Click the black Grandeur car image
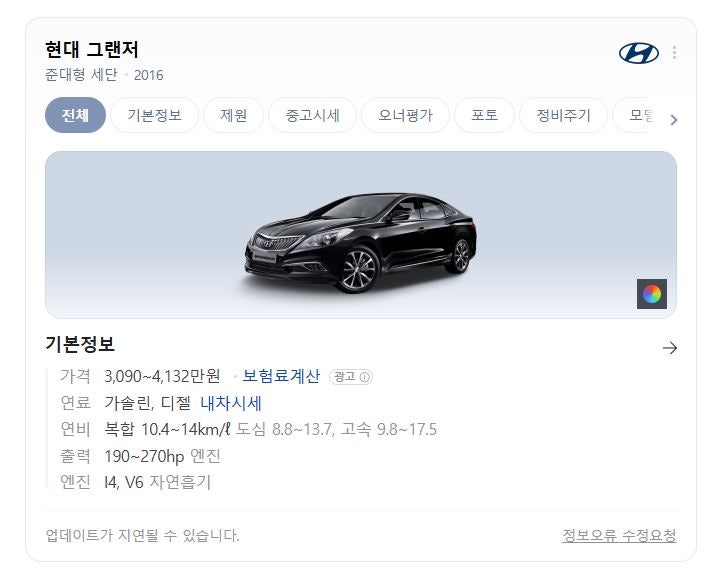The width and height of the screenshot is (710, 580). [x=360, y=242]
